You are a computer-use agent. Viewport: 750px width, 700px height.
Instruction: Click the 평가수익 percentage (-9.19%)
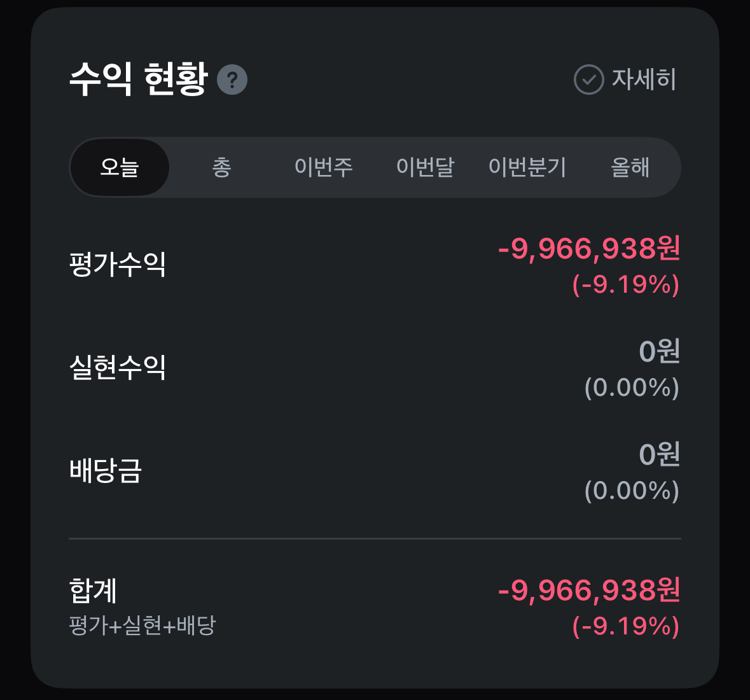coord(626,284)
